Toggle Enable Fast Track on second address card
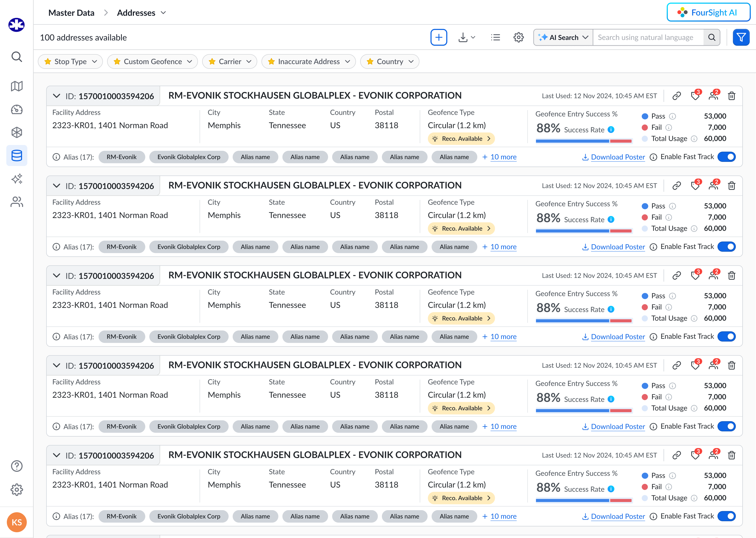The width and height of the screenshot is (756, 538). tap(727, 246)
